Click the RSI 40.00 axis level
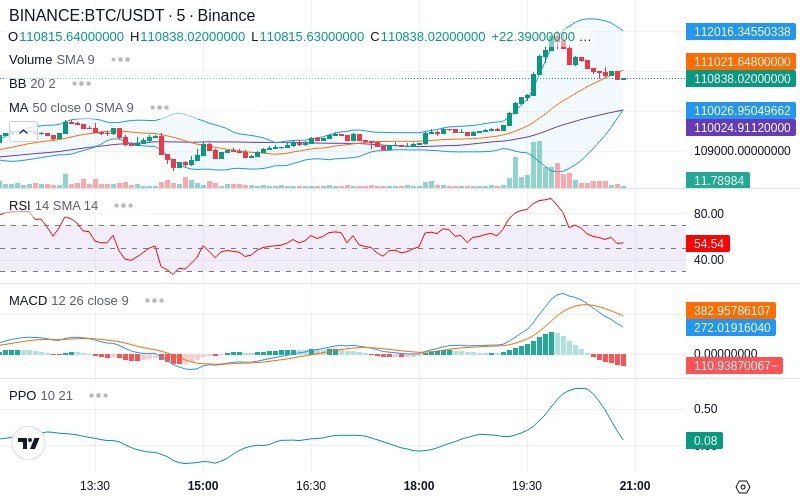This screenshot has height=500, width=800. [x=709, y=260]
